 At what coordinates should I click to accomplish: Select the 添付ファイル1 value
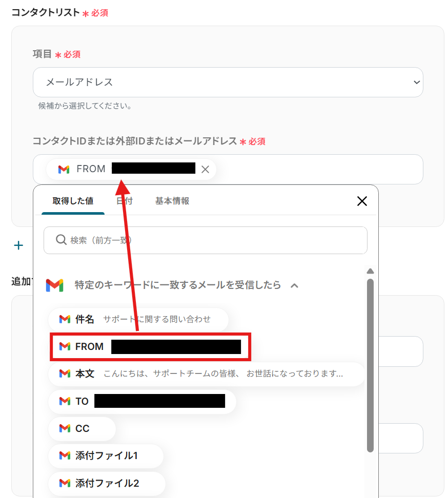click(106, 455)
